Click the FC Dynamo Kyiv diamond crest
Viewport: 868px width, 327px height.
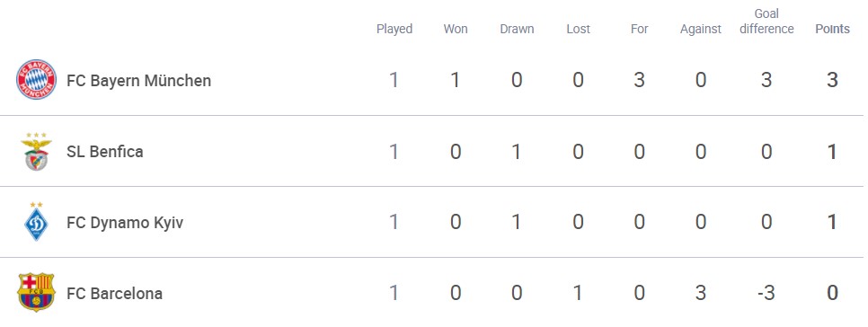click(x=37, y=222)
